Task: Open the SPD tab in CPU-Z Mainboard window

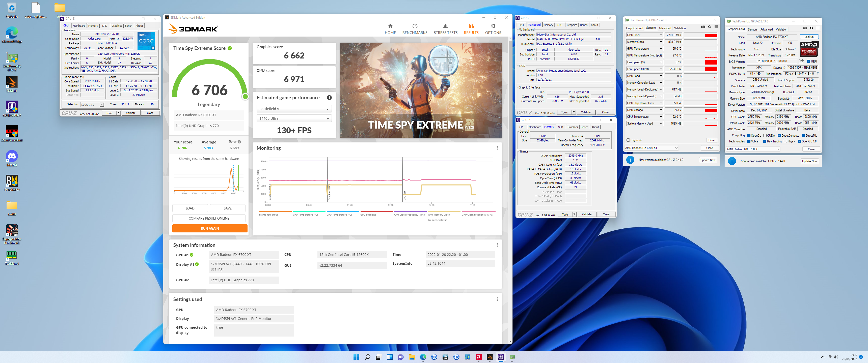Action: click(x=560, y=25)
